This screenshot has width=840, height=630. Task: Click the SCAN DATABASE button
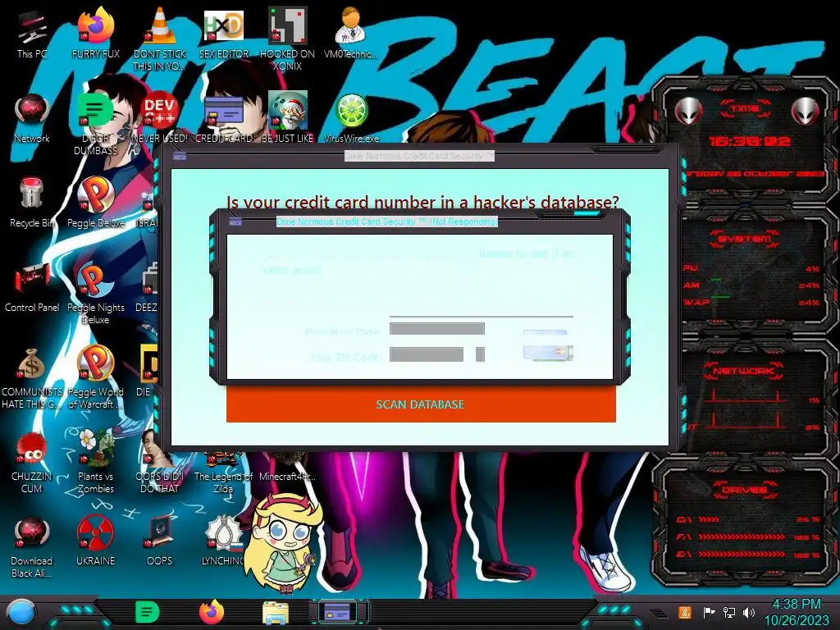tap(421, 404)
